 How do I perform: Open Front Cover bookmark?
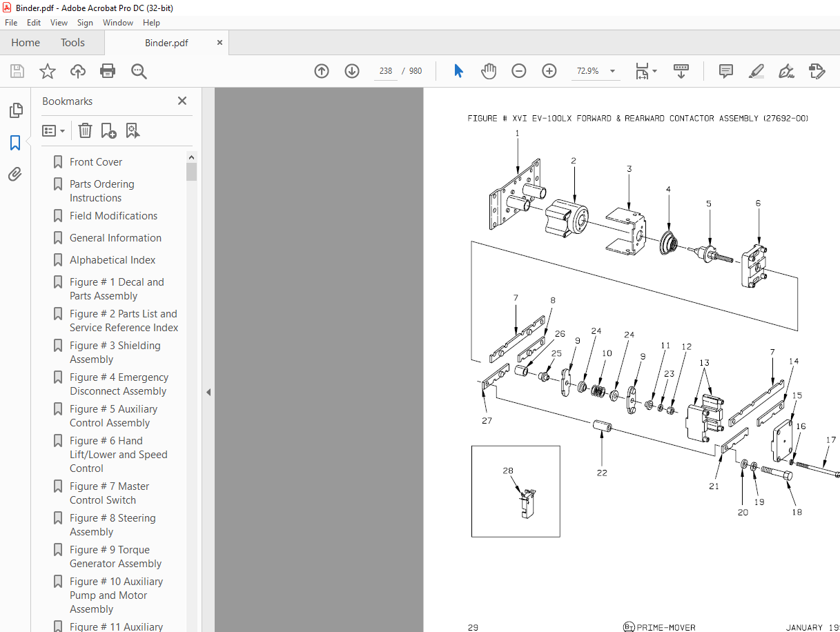tap(96, 162)
